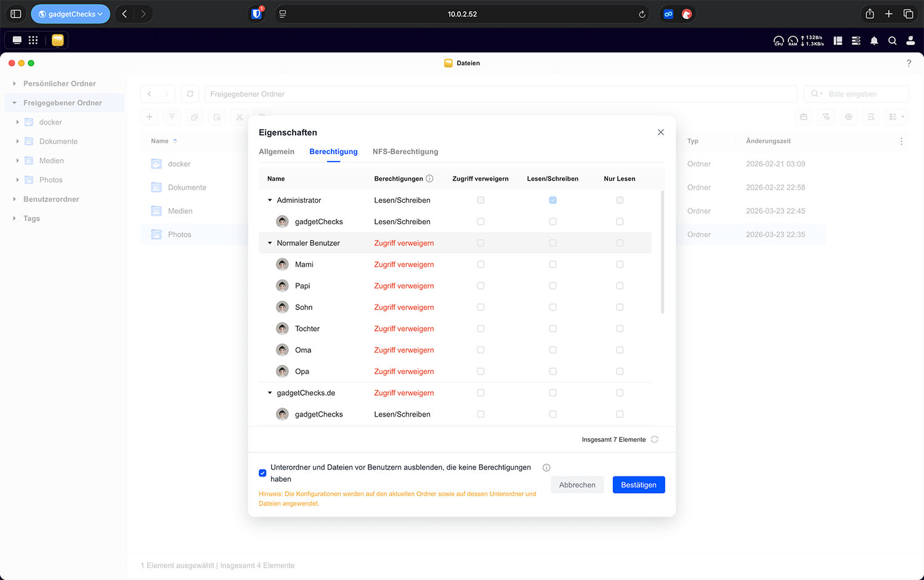Check Nur Lesen for Mami

pyautogui.click(x=620, y=264)
